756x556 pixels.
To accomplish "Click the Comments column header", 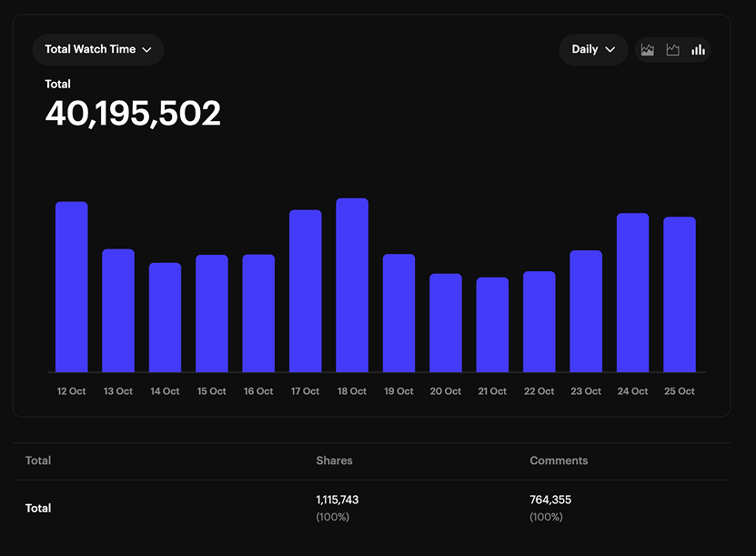I will click(559, 460).
